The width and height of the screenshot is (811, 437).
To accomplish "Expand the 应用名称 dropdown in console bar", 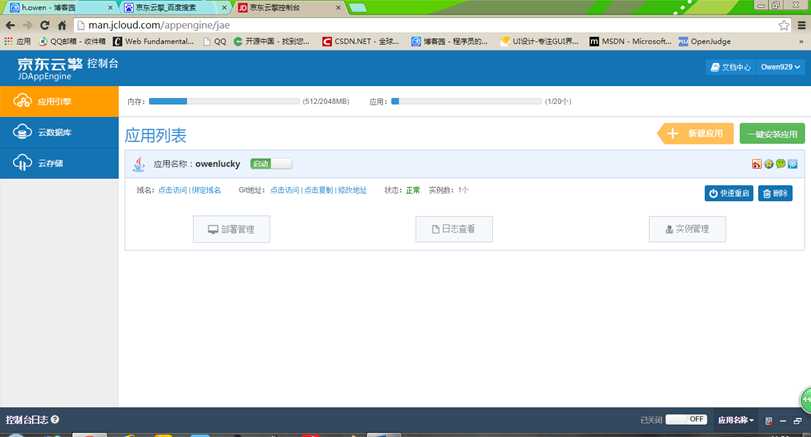I will tap(735, 420).
